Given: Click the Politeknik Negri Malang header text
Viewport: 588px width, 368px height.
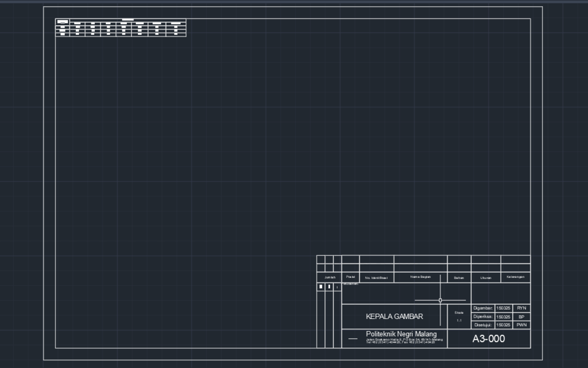Looking at the screenshot, I should coord(401,334).
